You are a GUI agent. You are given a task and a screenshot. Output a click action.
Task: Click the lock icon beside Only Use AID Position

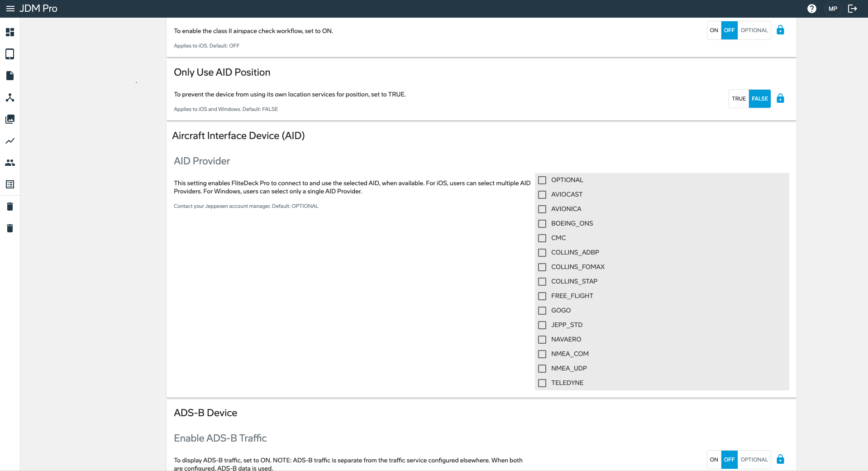click(x=780, y=98)
